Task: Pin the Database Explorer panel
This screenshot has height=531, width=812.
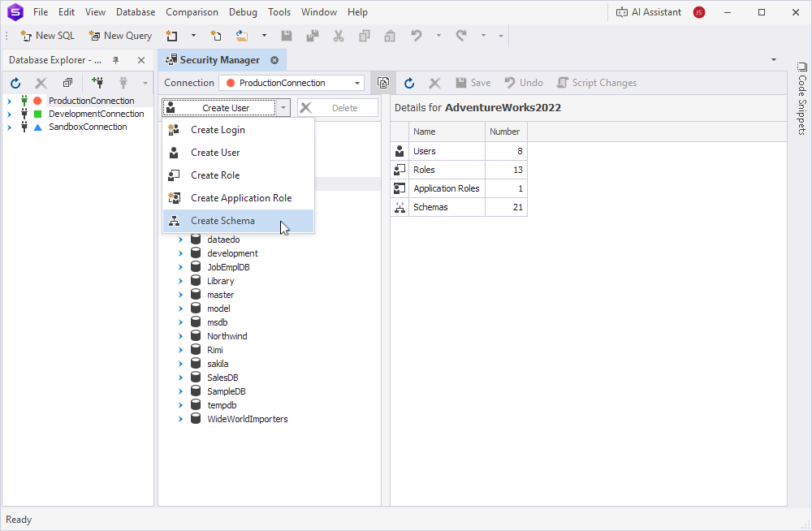Action: 114,59
